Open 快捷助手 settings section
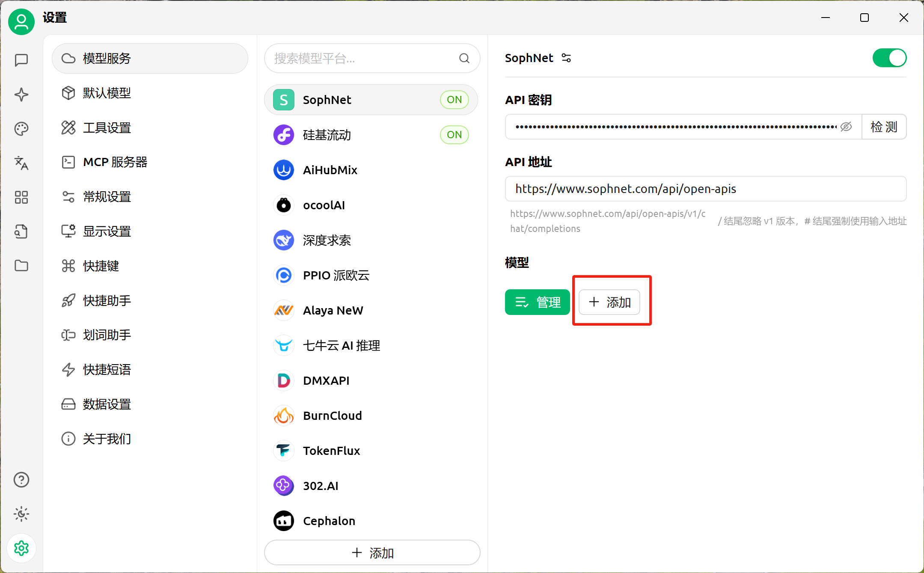Screen dimensions: 924x573 click(150, 300)
